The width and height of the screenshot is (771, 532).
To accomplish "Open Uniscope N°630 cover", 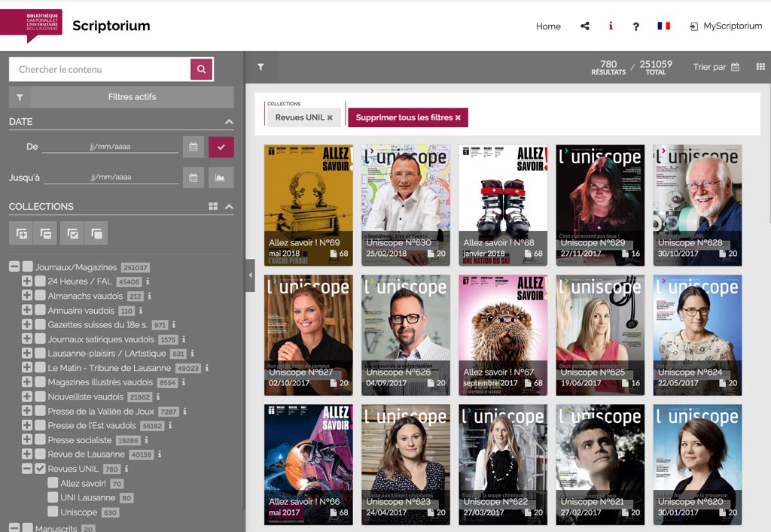I will tap(406, 205).
